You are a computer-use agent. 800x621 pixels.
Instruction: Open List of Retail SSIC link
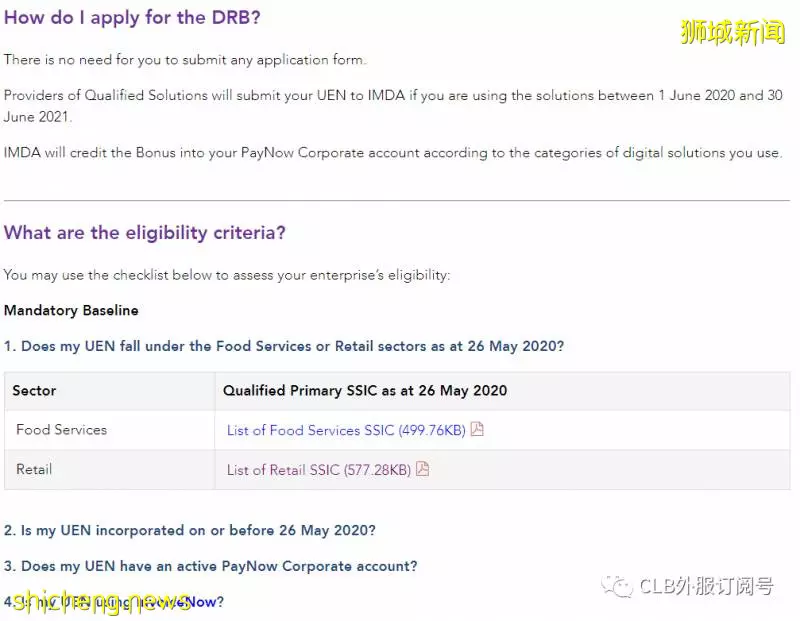319,469
